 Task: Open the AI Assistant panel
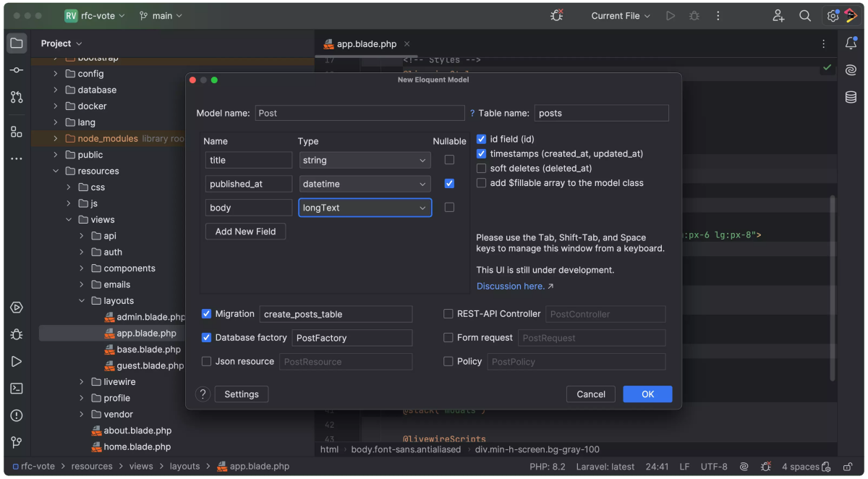coord(850,69)
